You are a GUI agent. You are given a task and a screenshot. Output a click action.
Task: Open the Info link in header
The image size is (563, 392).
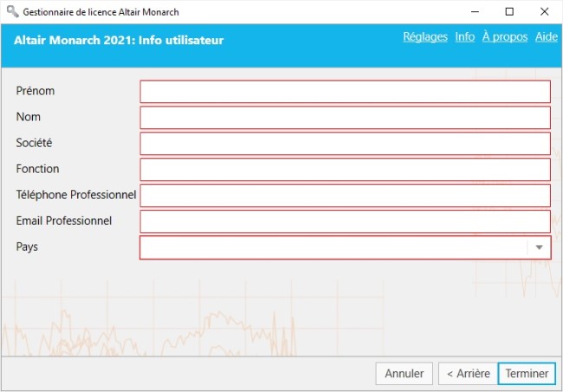[464, 37]
